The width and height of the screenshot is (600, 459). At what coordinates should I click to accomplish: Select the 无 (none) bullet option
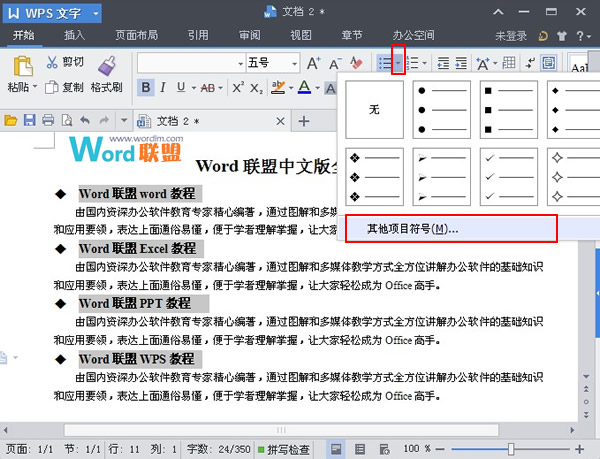(374, 109)
